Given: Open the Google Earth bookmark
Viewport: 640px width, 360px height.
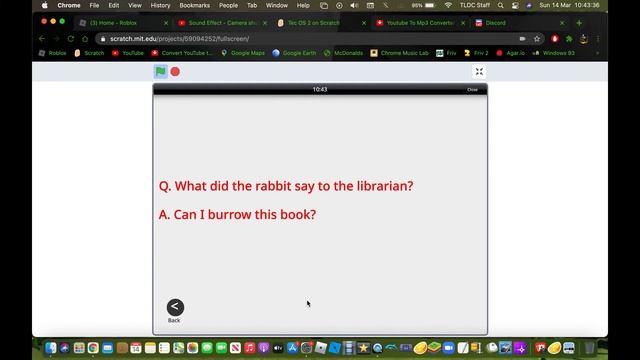Looking at the screenshot, I should (294, 53).
